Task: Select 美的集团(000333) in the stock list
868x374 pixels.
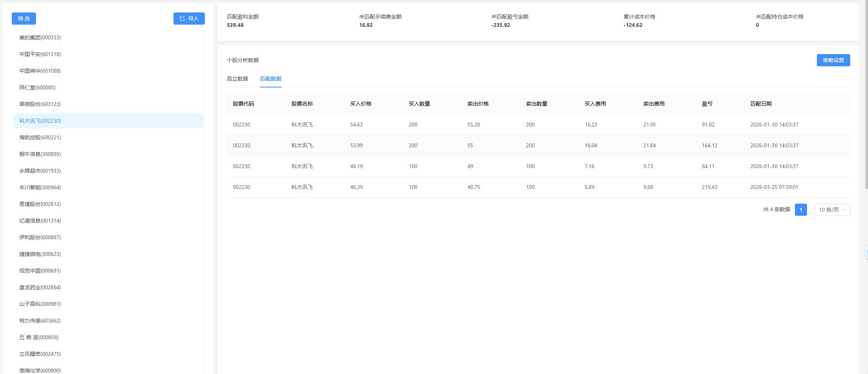Action: (40, 37)
